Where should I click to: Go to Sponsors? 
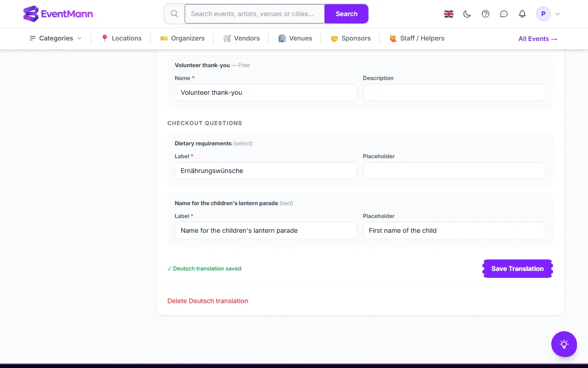coord(351,38)
